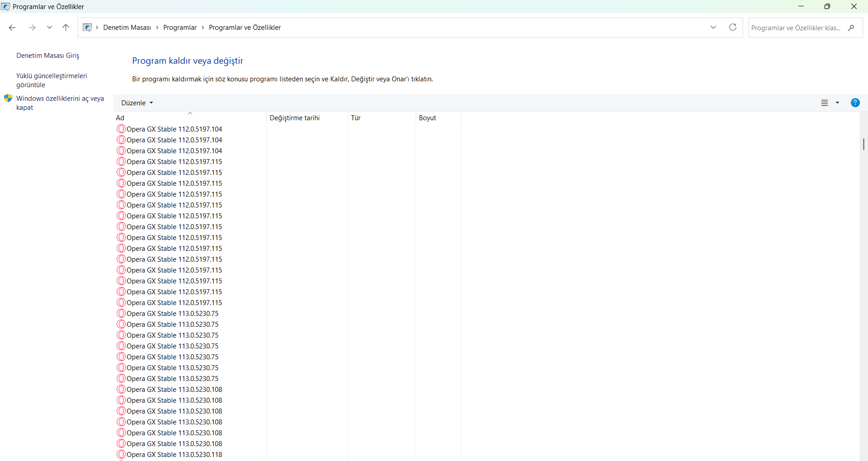Click the Opera GX Stable 113.0.5230.118 icon

pyautogui.click(x=121, y=455)
